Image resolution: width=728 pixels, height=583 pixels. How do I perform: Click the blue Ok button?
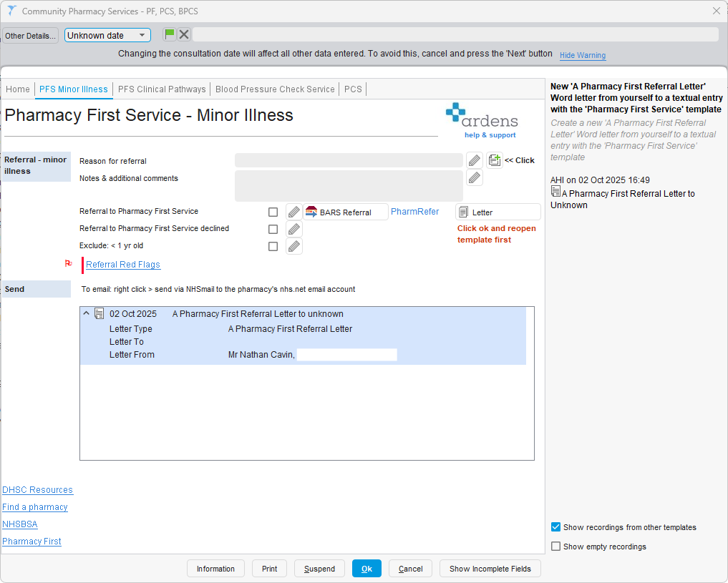click(x=367, y=569)
